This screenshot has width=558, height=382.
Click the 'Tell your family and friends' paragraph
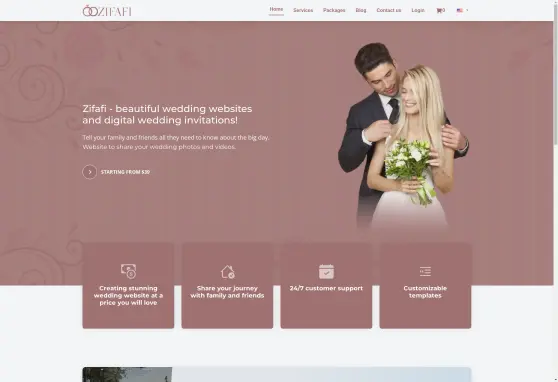[176, 142]
